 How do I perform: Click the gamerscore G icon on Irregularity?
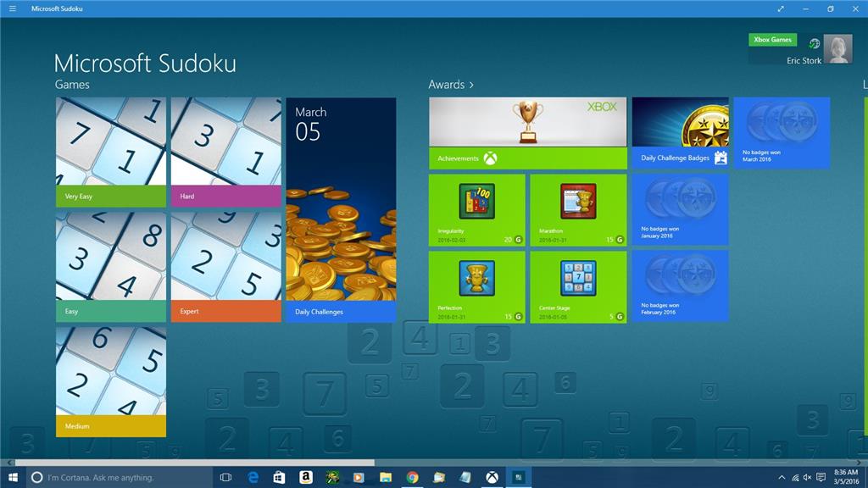click(518, 240)
